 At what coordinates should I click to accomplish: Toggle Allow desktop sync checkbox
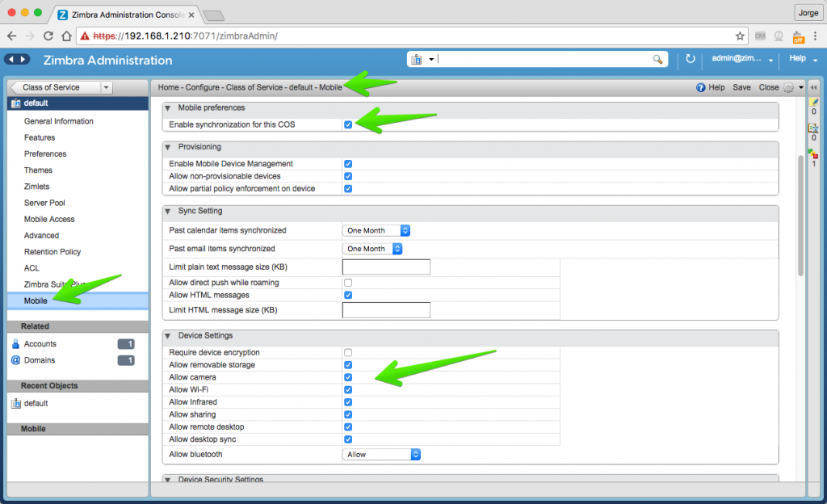(x=348, y=439)
